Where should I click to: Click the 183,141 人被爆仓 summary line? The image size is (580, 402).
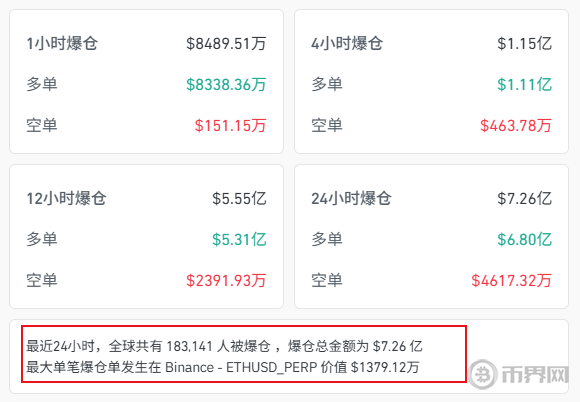click(224, 347)
